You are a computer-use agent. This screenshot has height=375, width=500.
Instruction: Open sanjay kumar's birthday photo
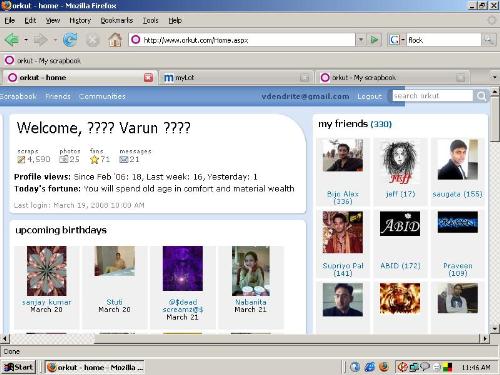pos(47,271)
